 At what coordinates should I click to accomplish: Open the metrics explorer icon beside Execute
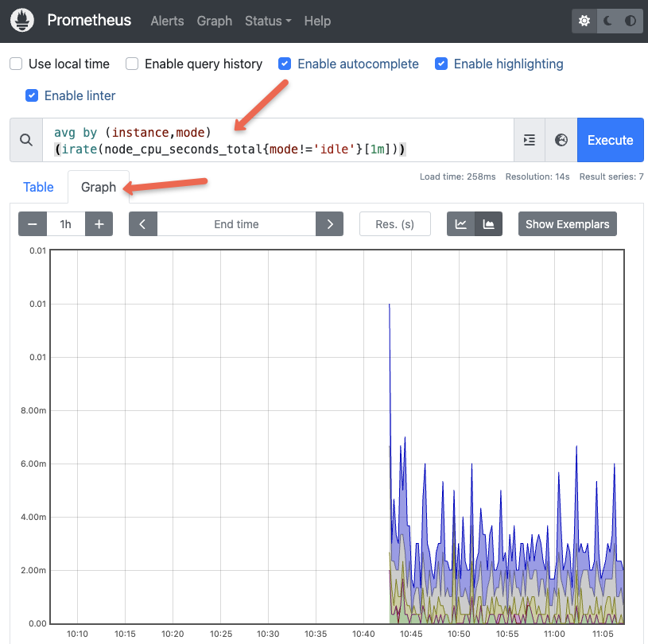pos(529,139)
